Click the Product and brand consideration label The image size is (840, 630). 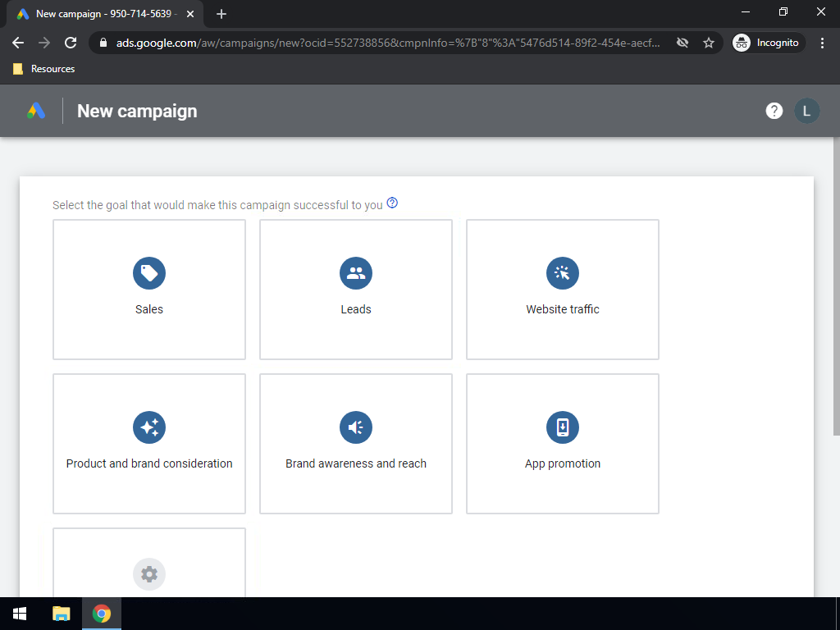click(x=149, y=463)
